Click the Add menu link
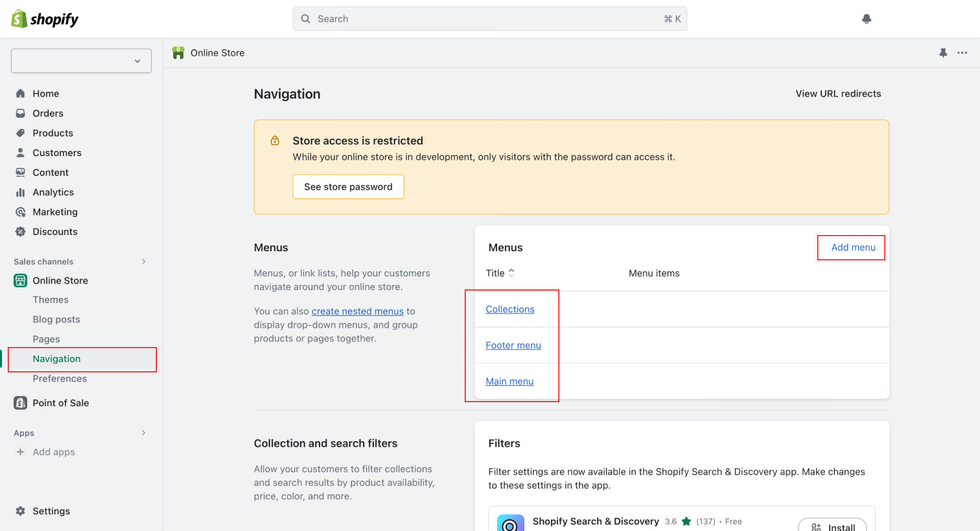The height and width of the screenshot is (531, 980). (853, 247)
